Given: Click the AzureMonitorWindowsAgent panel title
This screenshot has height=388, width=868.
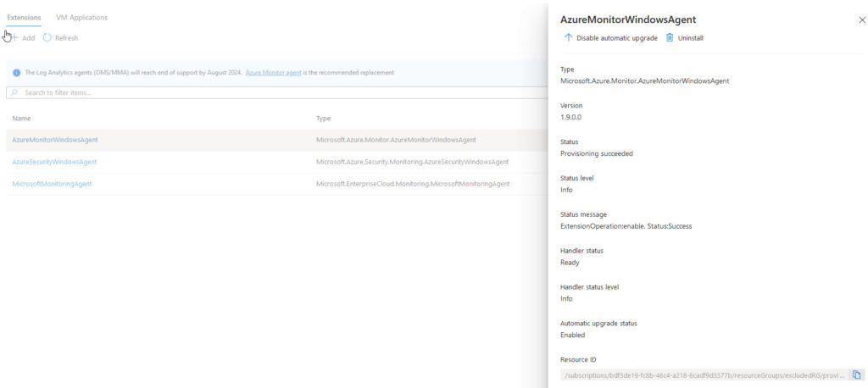Looking at the screenshot, I should pos(628,20).
